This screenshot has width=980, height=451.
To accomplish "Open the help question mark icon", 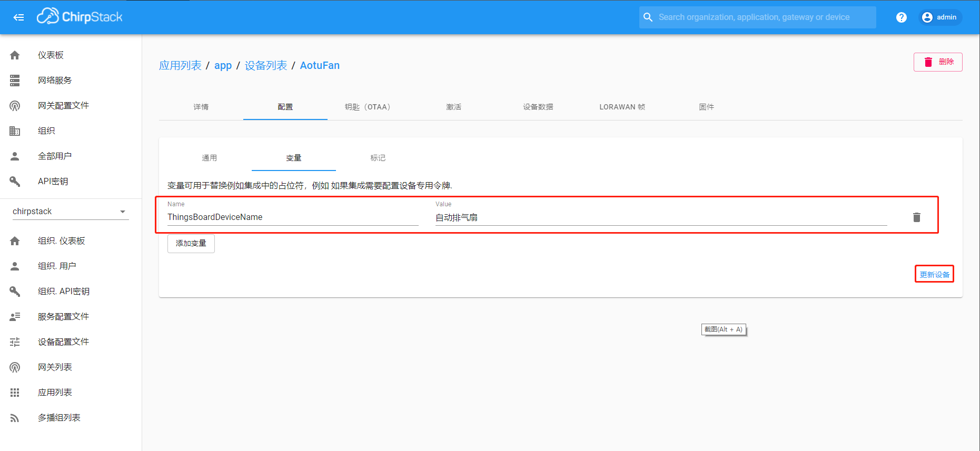I will tap(902, 17).
